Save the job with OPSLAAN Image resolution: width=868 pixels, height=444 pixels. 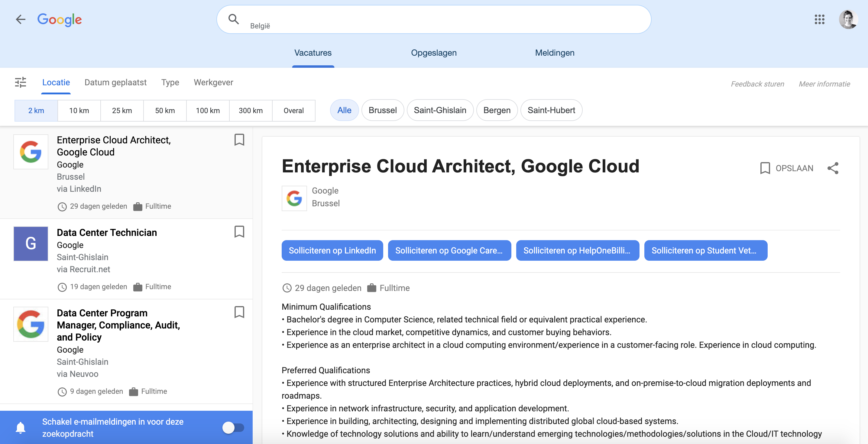pyautogui.click(x=787, y=168)
